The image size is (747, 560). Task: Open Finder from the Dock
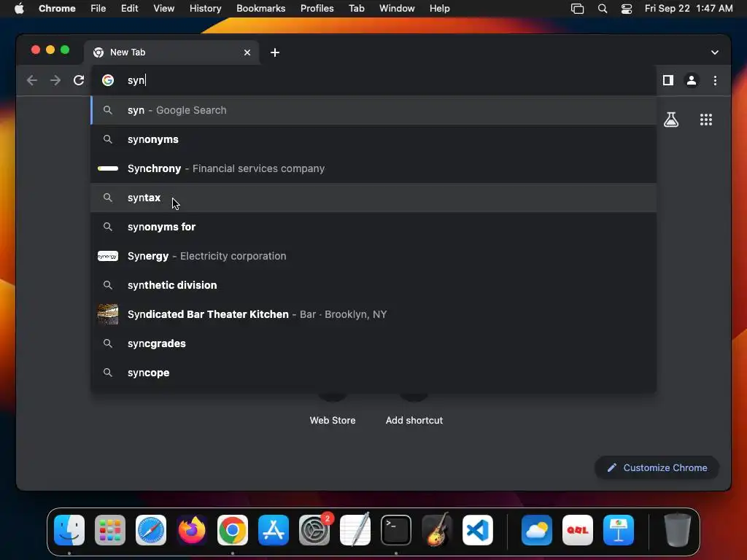point(69,530)
